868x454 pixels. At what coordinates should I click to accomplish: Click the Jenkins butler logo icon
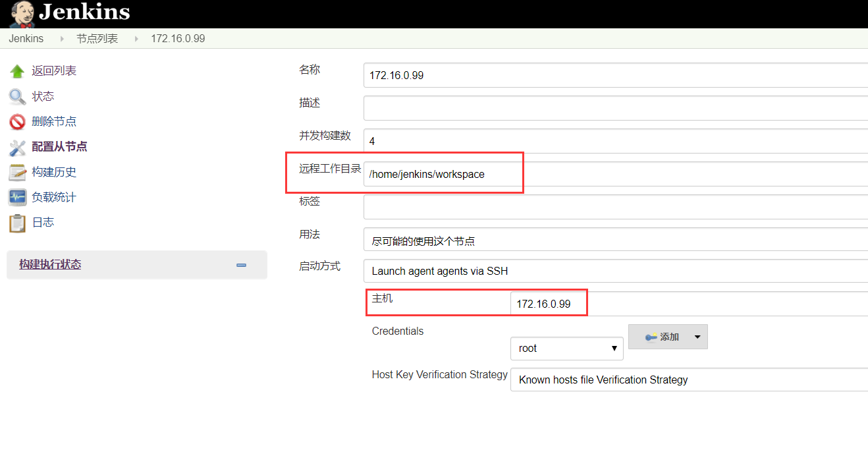click(22, 13)
